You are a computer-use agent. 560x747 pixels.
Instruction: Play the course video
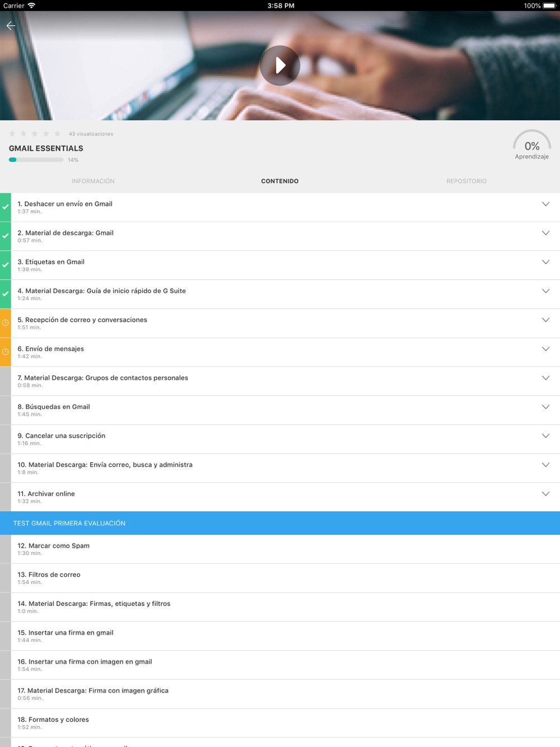tap(280, 66)
